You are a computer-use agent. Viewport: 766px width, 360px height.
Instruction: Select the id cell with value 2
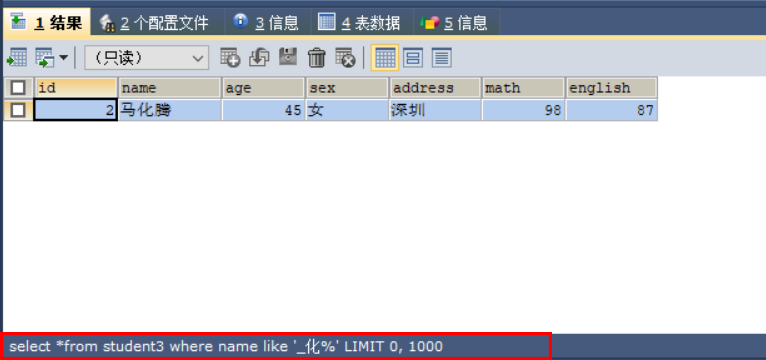coord(76,110)
